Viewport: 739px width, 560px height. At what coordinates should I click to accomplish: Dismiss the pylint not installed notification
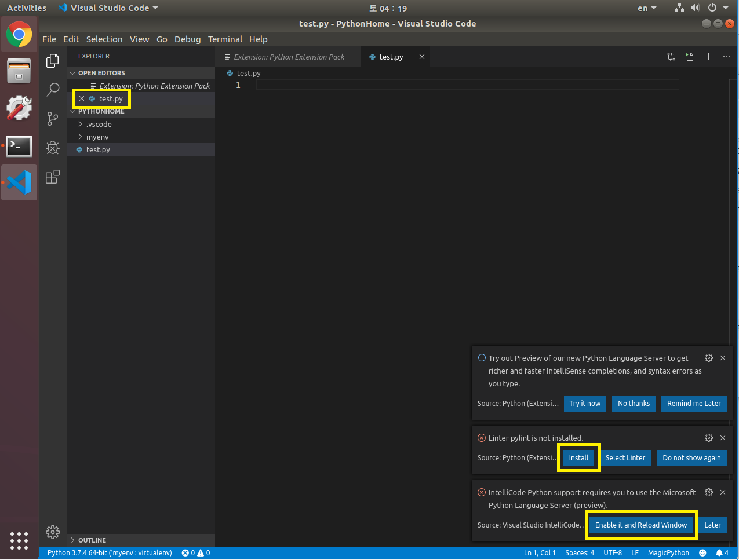[723, 438]
